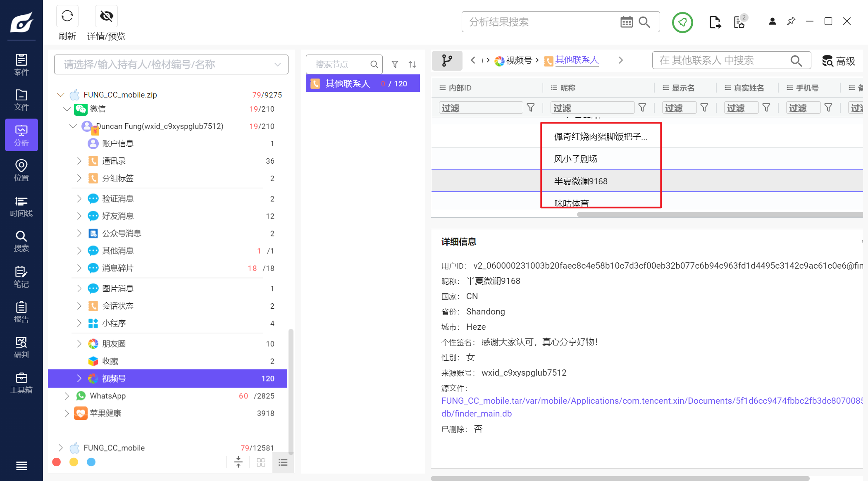The image size is (868, 481).
Task: Click the red color tag dot
Action: click(57, 462)
